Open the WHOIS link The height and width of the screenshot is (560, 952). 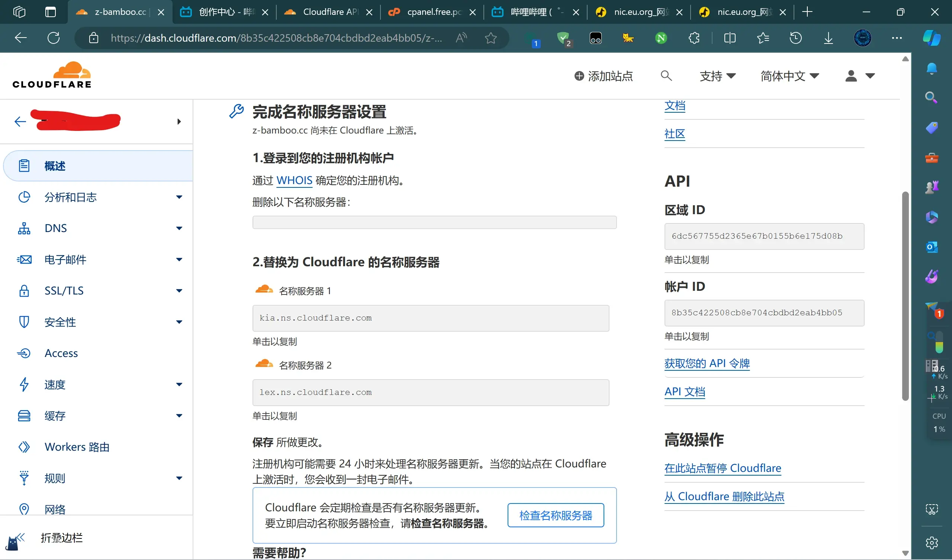[x=294, y=180]
